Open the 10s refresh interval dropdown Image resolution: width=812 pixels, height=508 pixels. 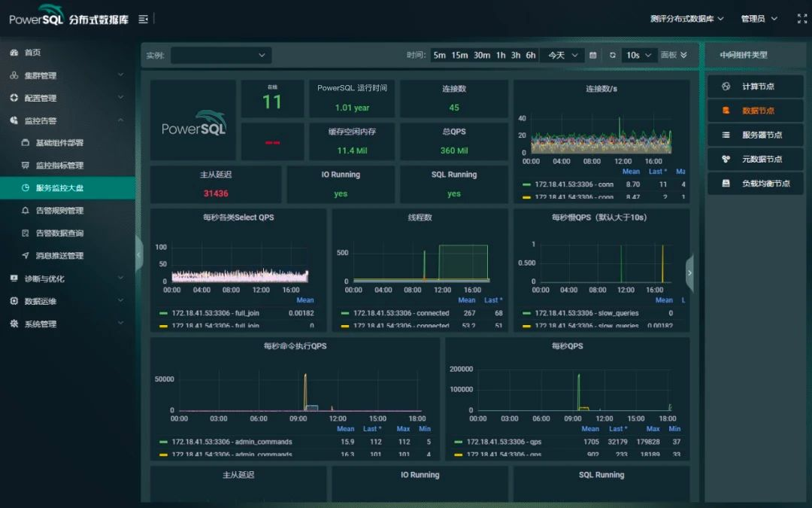coord(638,55)
